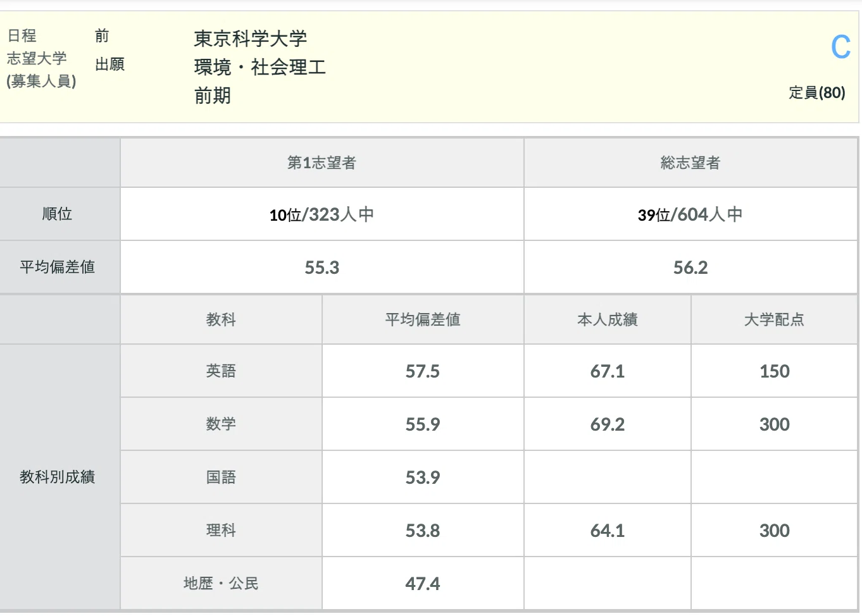This screenshot has width=862, height=616.
Task: Select the department text 環境・社会理工
Action: tap(260, 67)
